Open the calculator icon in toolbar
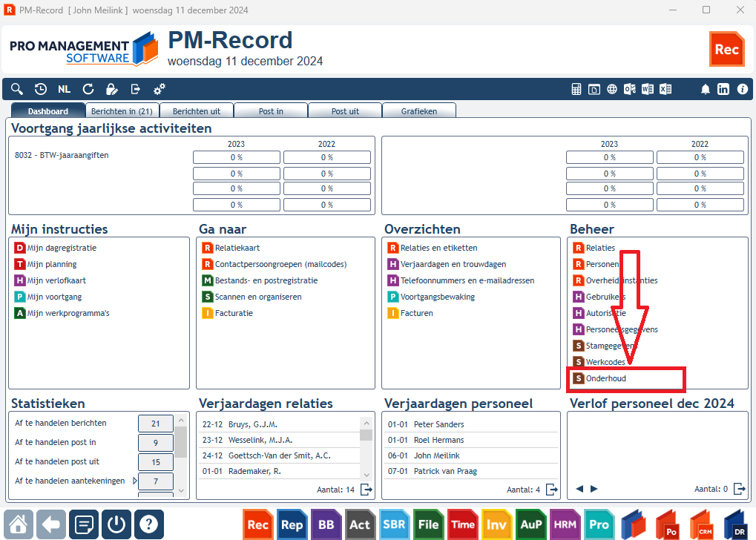The width and height of the screenshot is (756, 540). (576, 89)
